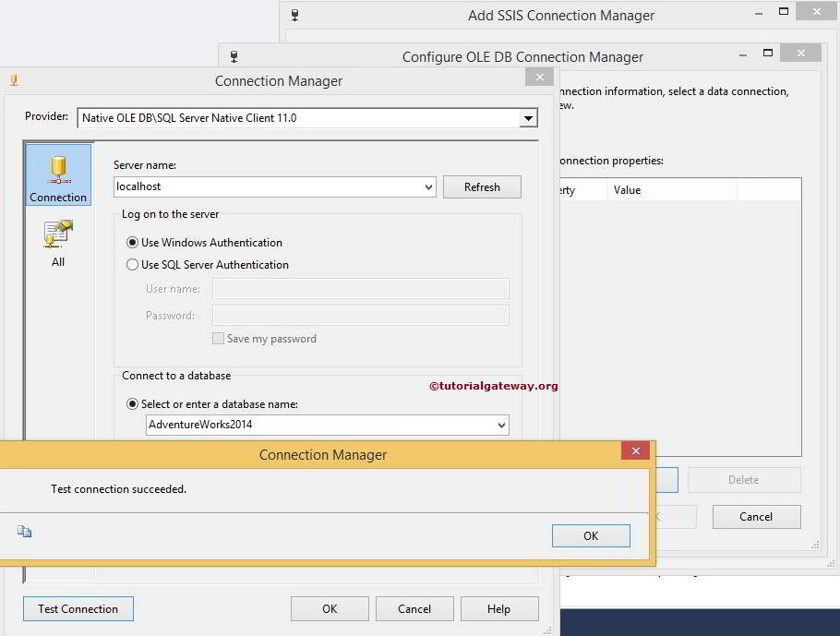Expand the Server name dropdown

pyautogui.click(x=429, y=186)
